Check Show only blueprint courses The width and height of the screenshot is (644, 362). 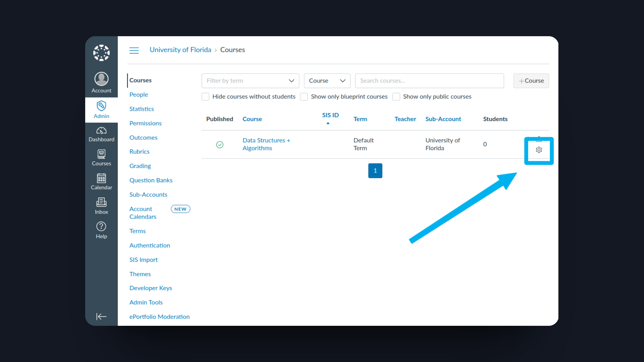point(304,97)
